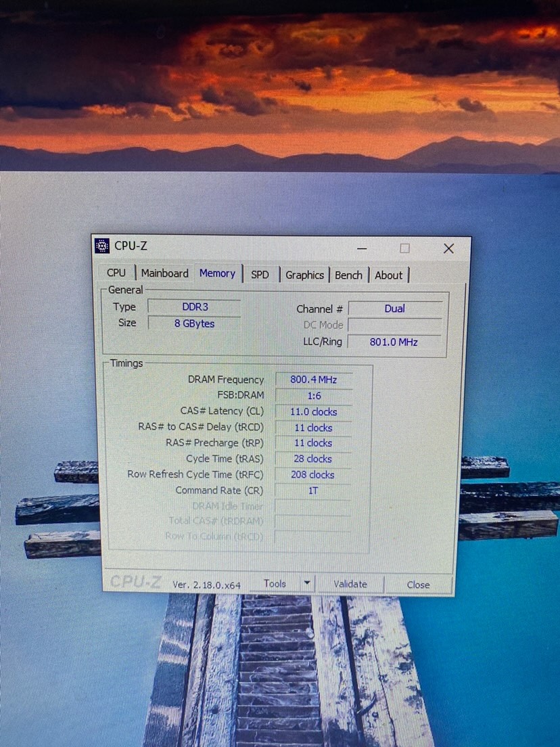Open the Bench tab
The width and height of the screenshot is (560, 747).
(x=348, y=275)
